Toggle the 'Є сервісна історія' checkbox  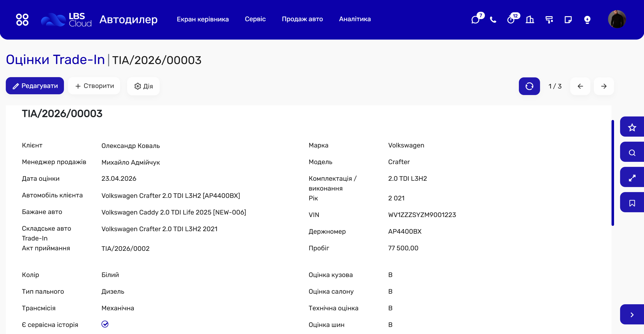point(105,324)
